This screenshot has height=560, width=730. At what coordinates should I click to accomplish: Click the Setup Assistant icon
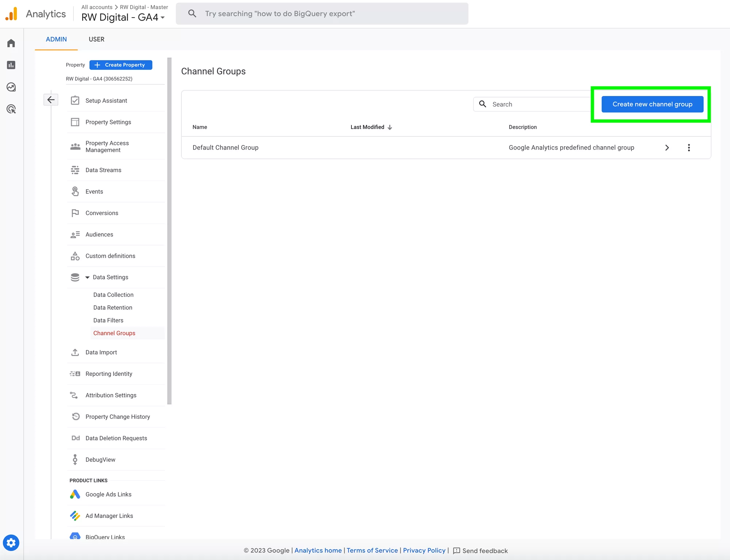click(x=75, y=100)
